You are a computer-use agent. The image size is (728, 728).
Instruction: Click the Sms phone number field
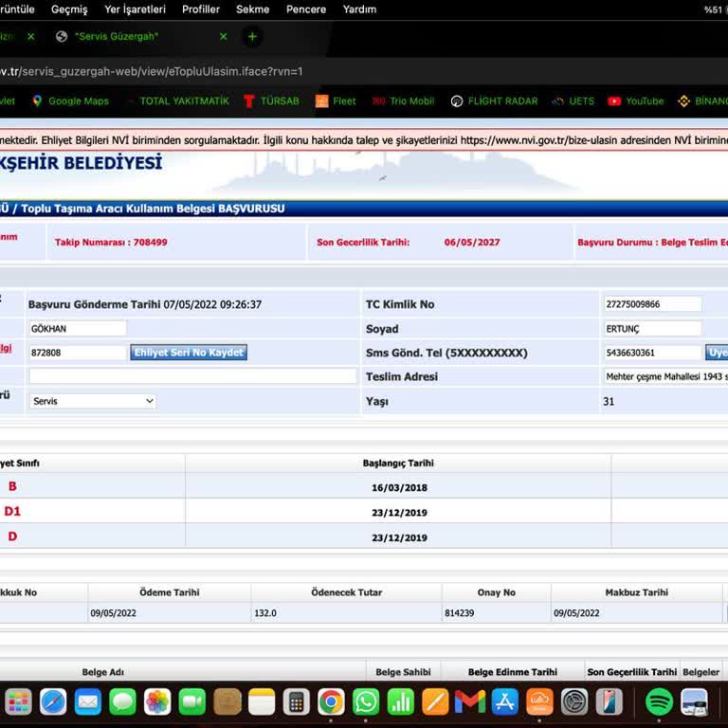pyautogui.click(x=652, y=353)
